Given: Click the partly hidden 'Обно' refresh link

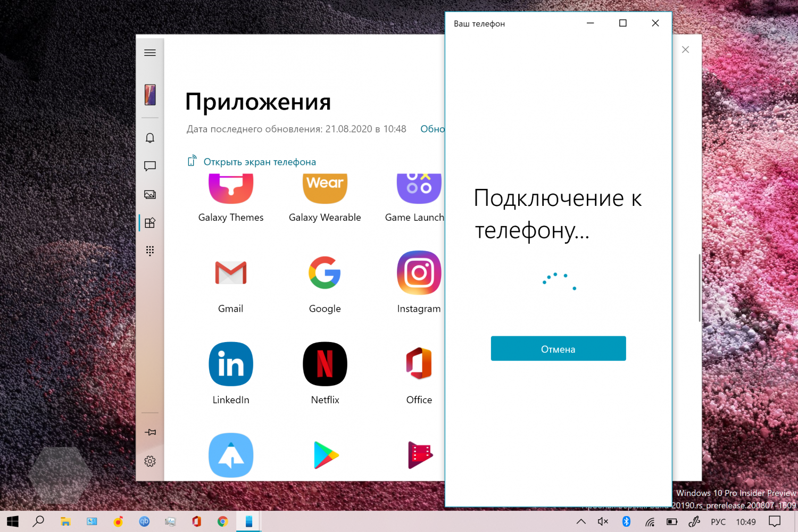Looking at the screenshot, I should click(433, 129).
